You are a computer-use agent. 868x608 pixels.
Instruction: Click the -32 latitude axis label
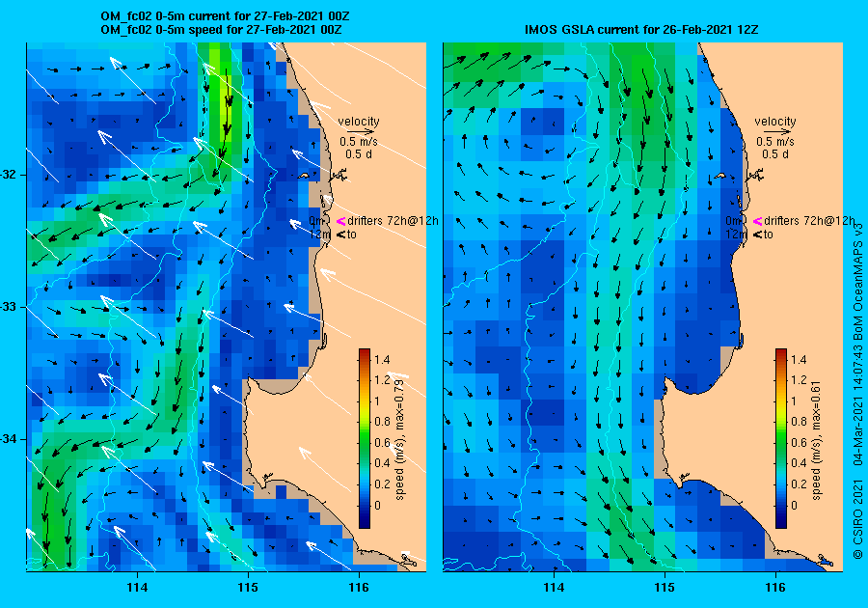[x=10, y=175]
